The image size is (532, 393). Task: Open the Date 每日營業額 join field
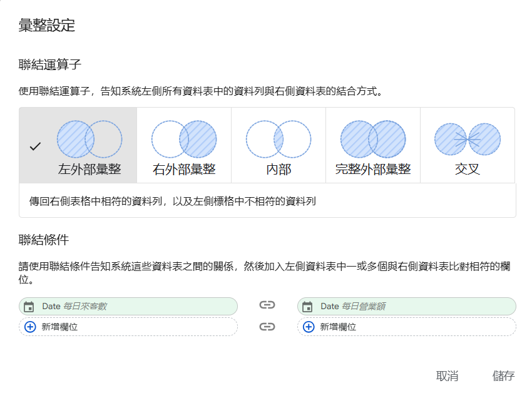pyautogui.click(x=407, y=306)
